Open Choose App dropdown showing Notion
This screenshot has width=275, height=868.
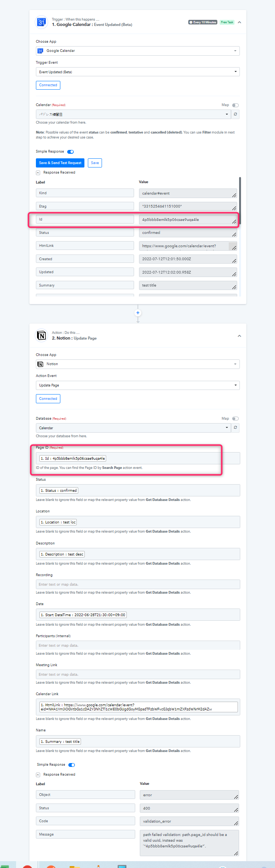tap(138, 364)
